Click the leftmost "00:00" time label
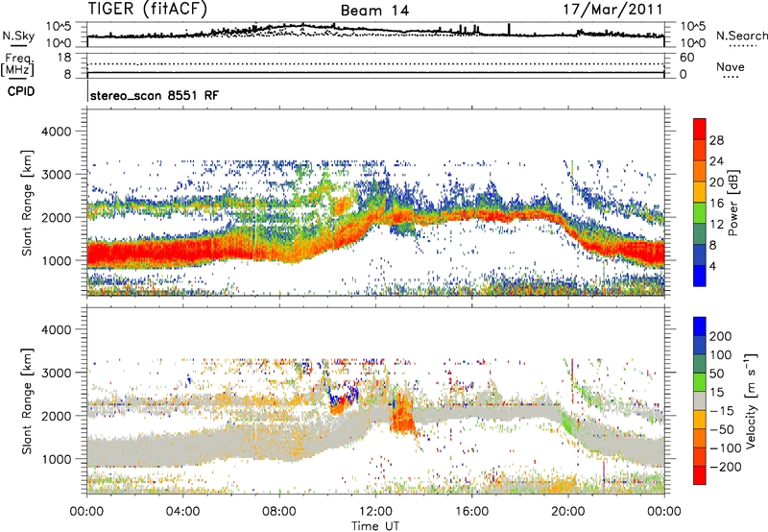The image size is (768, 532). coord(86,512)
